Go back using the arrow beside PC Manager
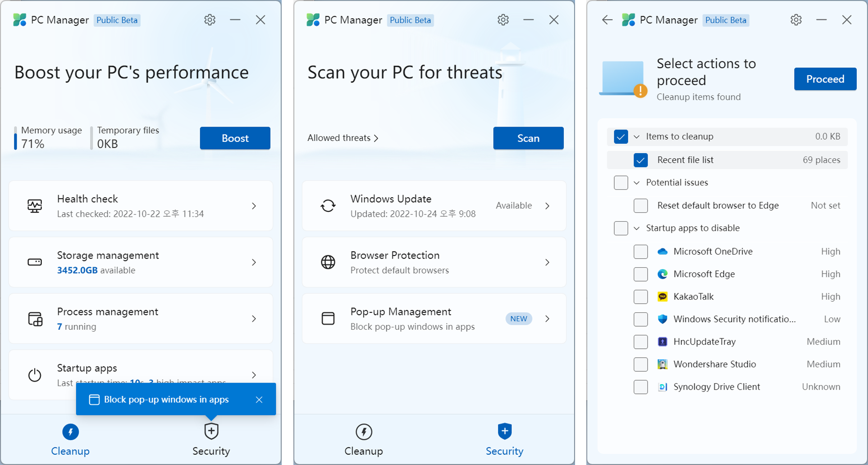 [x=607, y=20]
